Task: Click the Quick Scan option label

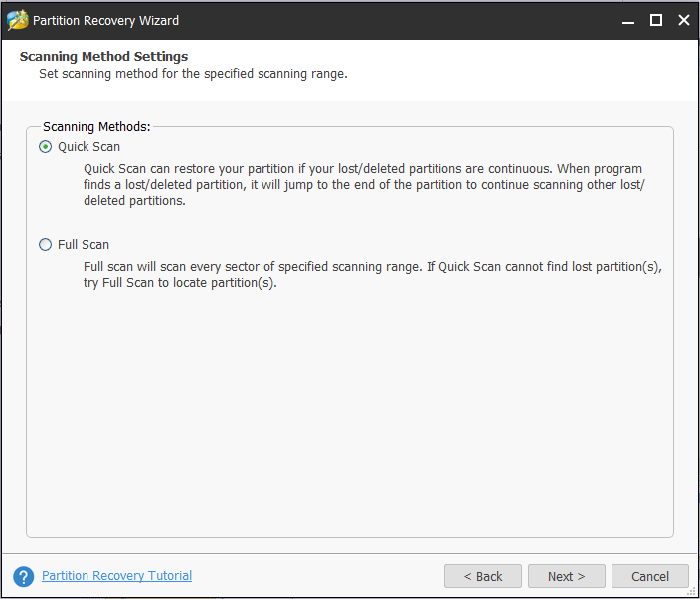Action: tap(88, 147)
